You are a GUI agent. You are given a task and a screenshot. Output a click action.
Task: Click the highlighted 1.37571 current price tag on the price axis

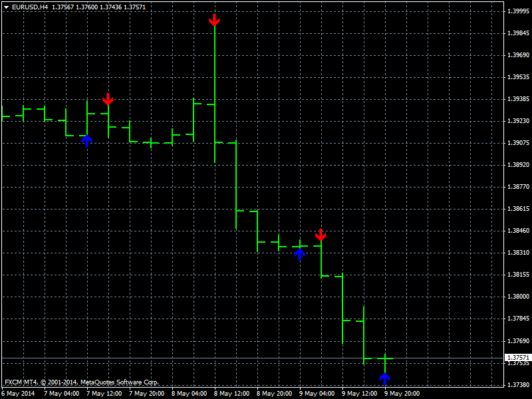pos(518,358)
